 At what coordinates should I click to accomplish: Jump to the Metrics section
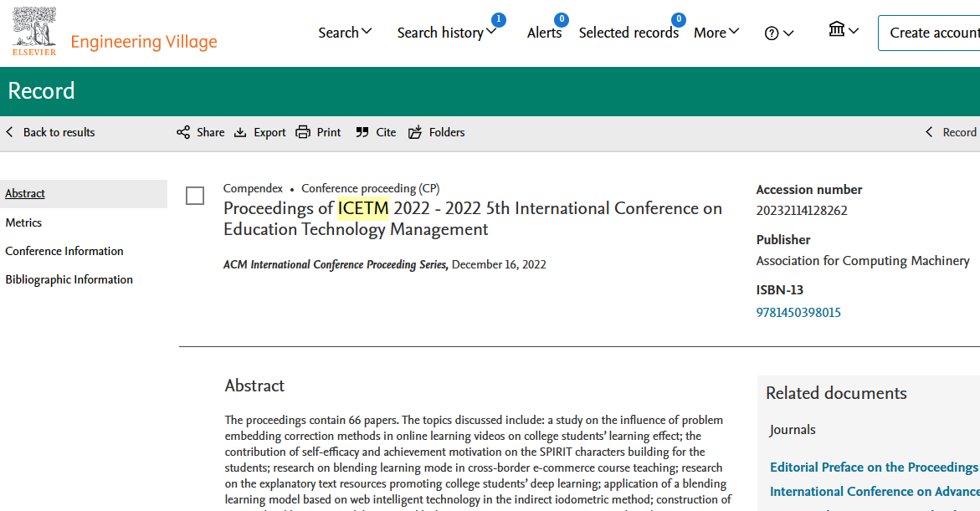(x=23, y=222)
